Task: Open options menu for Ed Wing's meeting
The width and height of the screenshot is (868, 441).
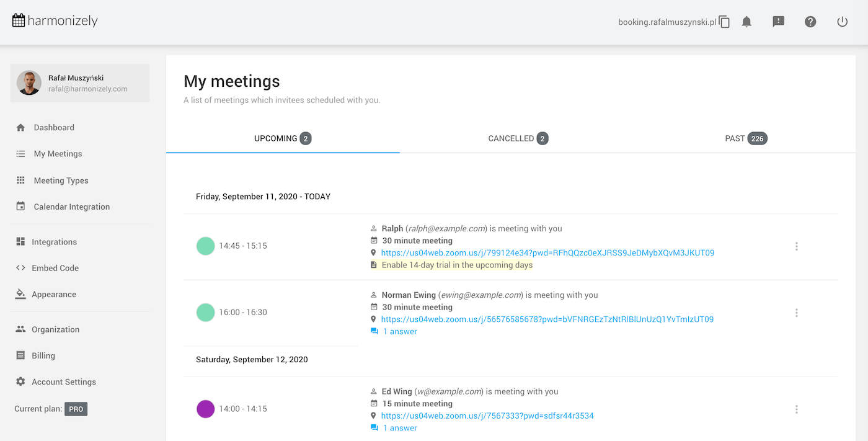Action: coord(797,409)
